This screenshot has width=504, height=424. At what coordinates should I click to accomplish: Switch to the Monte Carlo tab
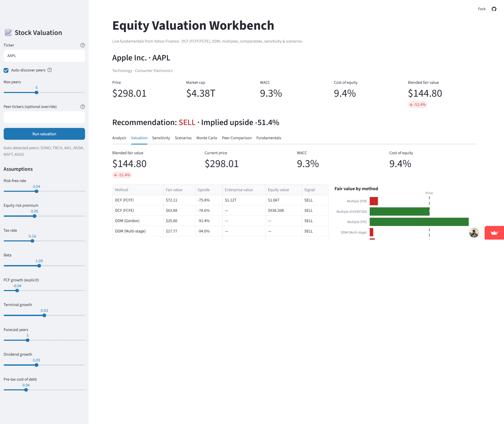pyautogui.click(x=207, y=138)
